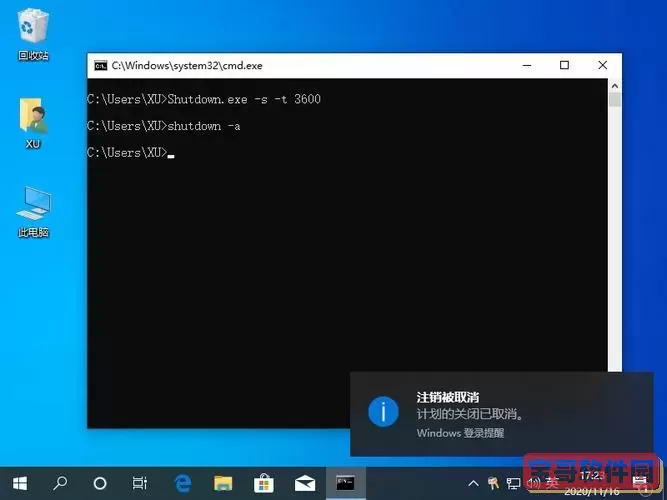Open Task View in the taskbar

click(139, 483)
